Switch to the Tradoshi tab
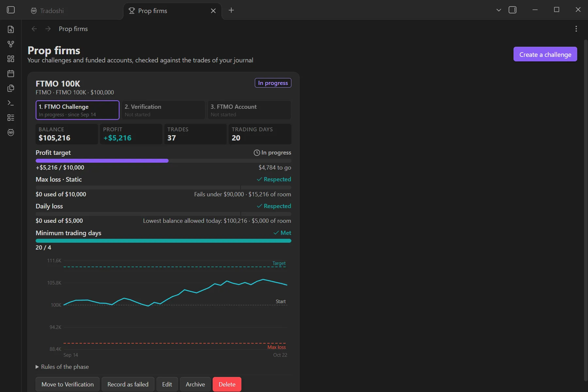The height and width of the screenshot is (392, 588). click(74, 11)
